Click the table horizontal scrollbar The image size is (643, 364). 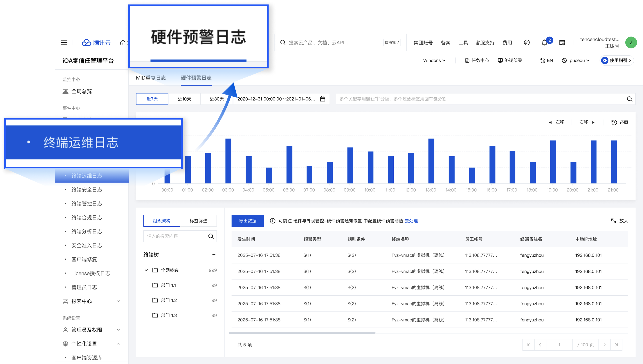[302, 333]
